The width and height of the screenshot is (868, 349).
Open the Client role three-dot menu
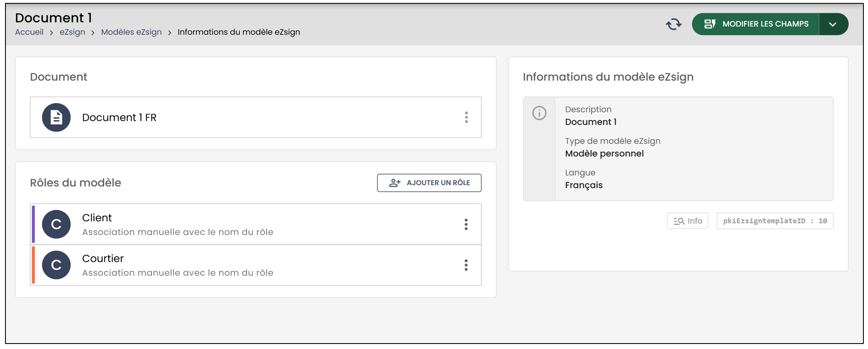(x=466, y=225)
